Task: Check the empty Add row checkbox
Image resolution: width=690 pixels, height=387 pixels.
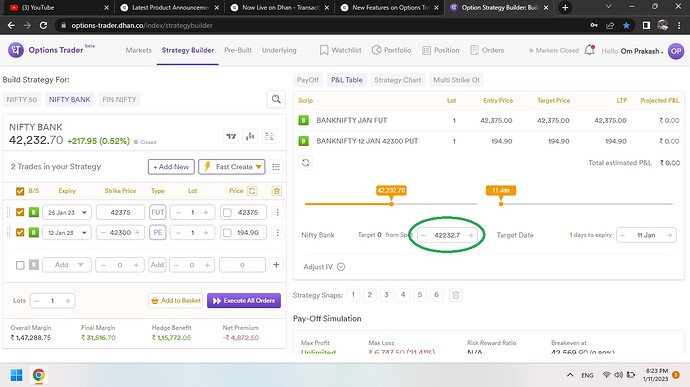Action: click(x=20, y=265)
